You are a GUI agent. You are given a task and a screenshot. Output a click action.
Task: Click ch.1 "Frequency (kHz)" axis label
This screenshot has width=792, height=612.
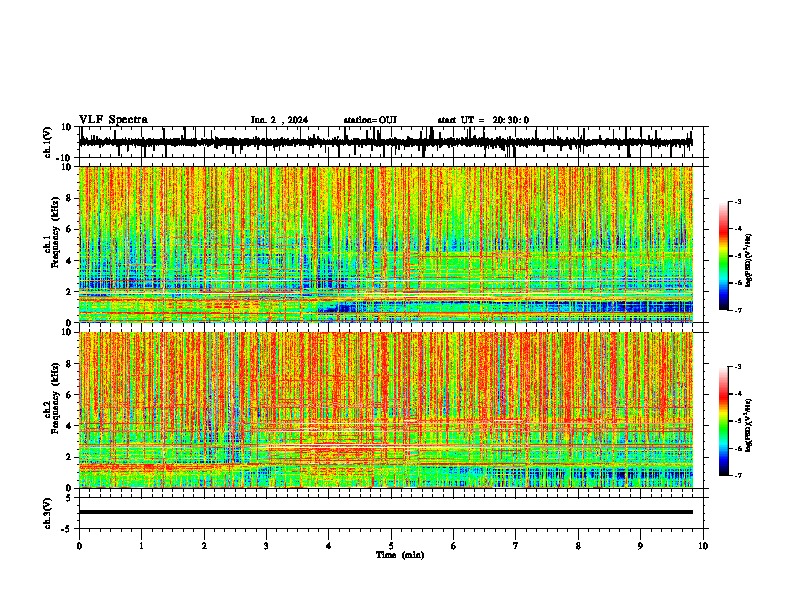[55, 233]
